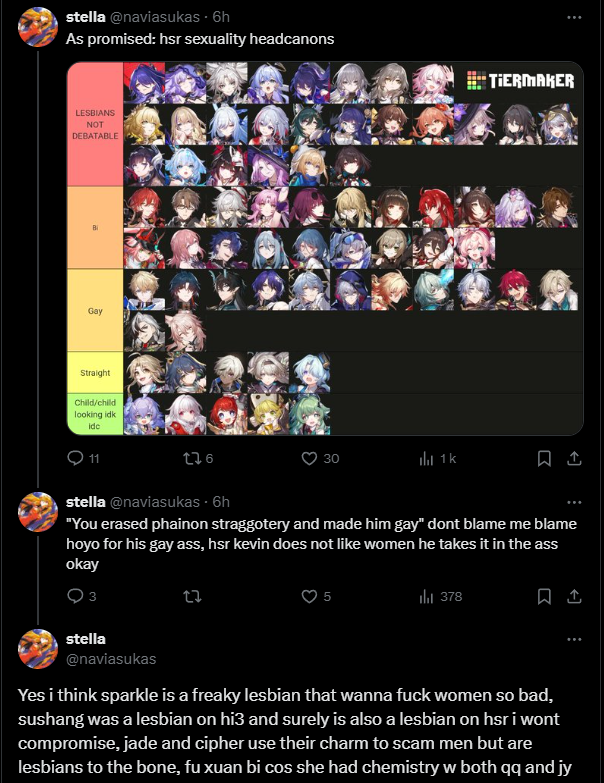This screenshot has width=604, height=783.
Task: Open more options on the second tweet
Action: [x=574, y=502]
